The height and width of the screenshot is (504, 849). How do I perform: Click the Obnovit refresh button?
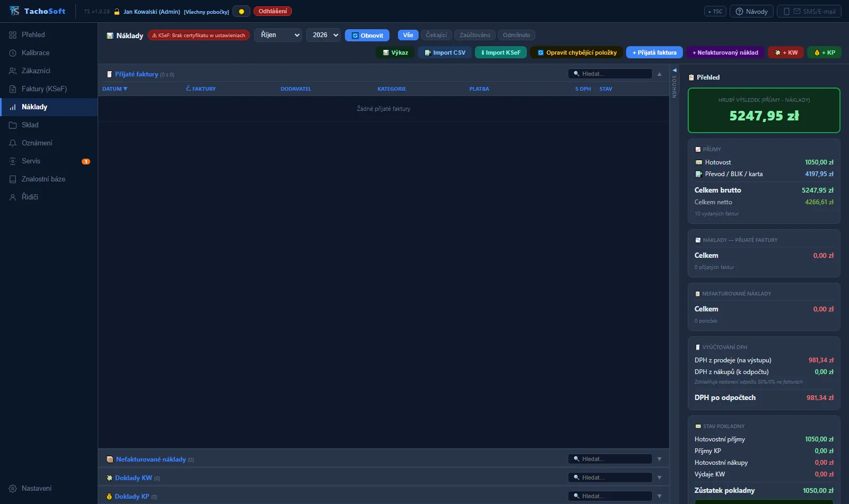[367, 36]
